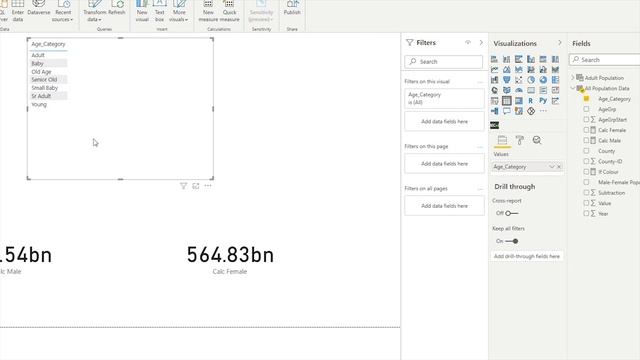
Task: Open Age_Category value field dropdown arrow
Action: tap(552, 167)
